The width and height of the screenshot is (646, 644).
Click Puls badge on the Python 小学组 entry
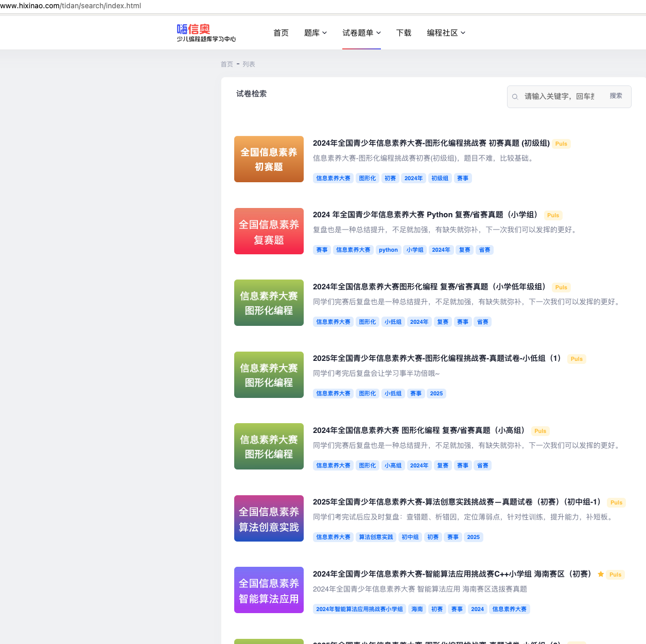point(553,215)
